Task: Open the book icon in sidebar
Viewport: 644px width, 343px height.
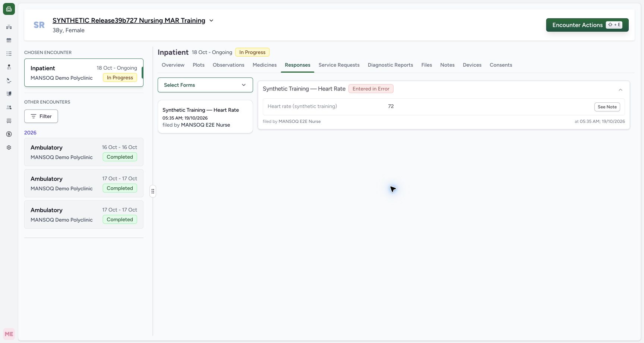Action: 9,94
